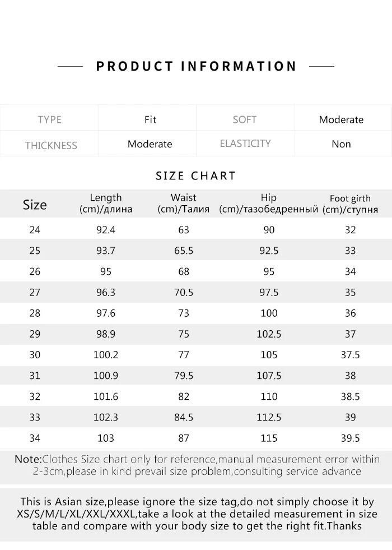Click the THICKNESS label cell

[50, 145]
